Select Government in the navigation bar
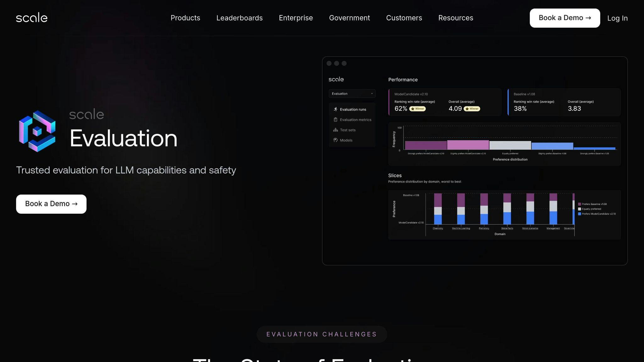The height and width of the screenshot is (362, 644). click(349, 18)
